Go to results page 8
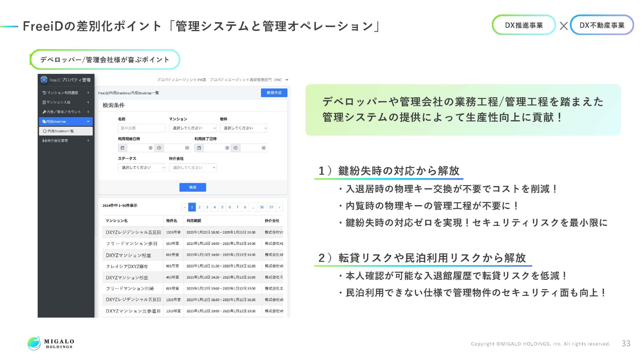 point(245,207)
